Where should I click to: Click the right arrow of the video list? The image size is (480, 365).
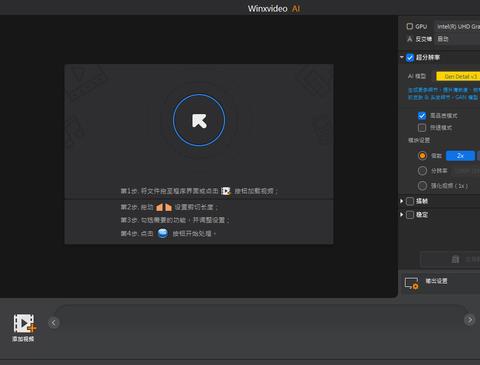click(470, 320)
